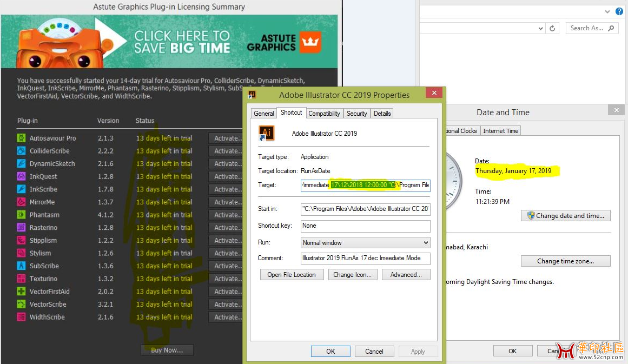Image resolution: width=628 pixels, height=364 pixels.
Task: Click the refresh icon beside address bar
Action: point(552,28)
